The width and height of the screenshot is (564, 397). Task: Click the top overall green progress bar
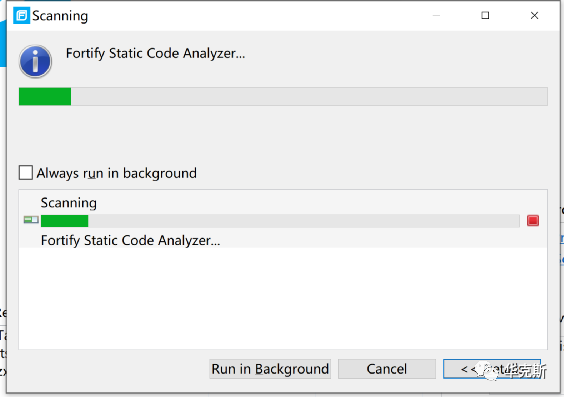(283, 96)
